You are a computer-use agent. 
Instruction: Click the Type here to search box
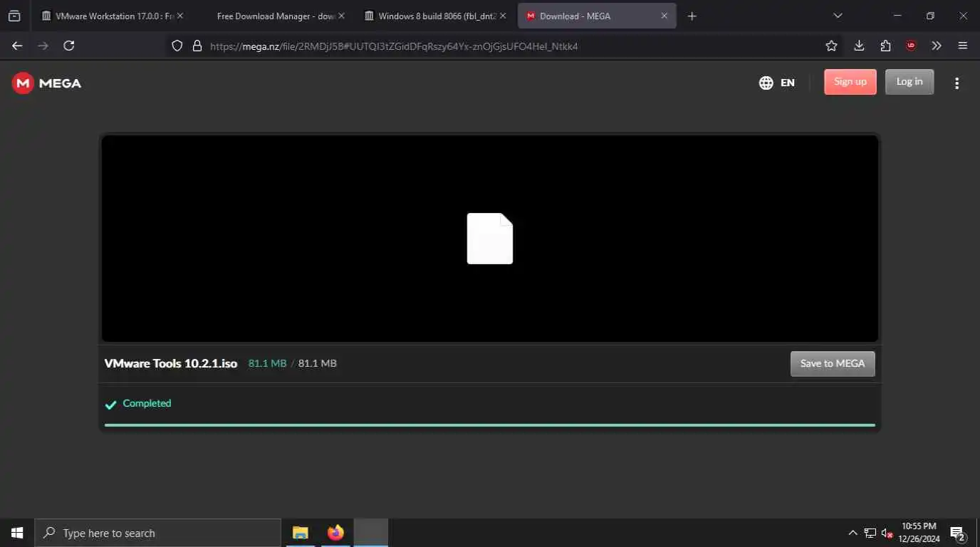pyautogui.click(x=158, y=533)
